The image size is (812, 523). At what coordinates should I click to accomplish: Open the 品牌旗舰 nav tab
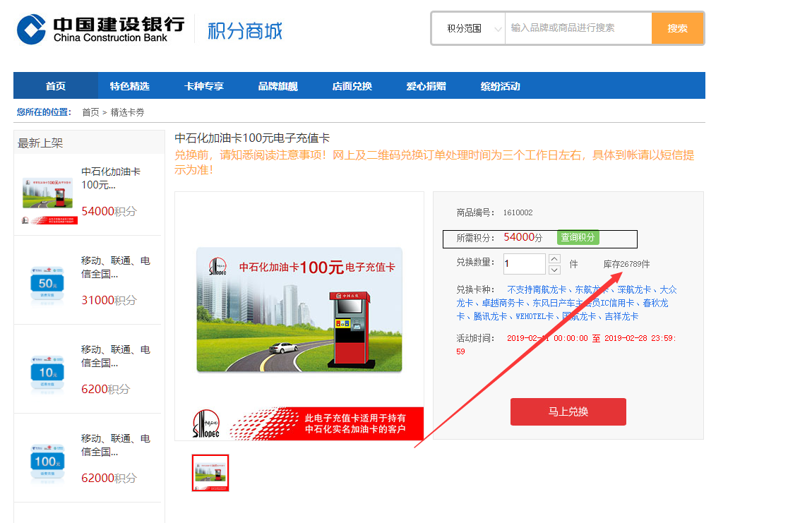click(x=278, y=86)
